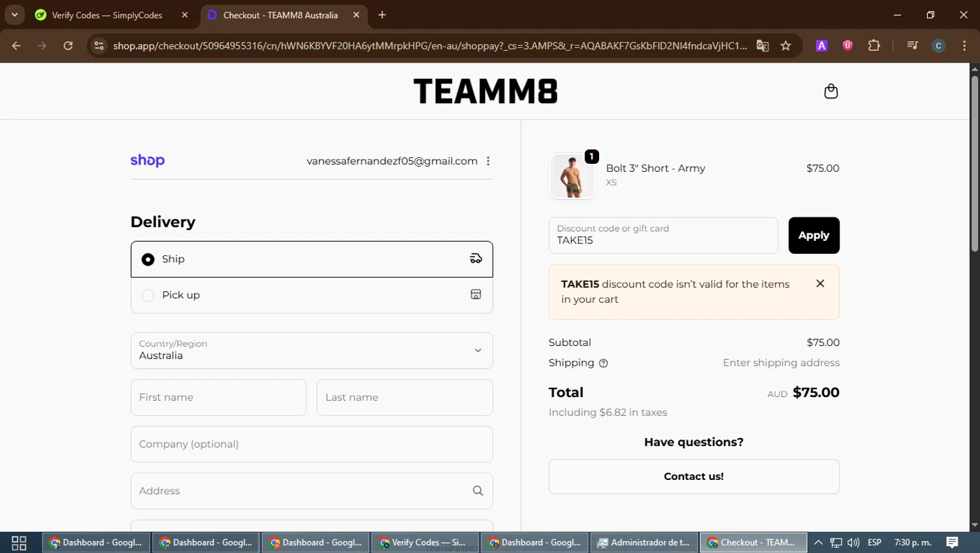Viewport: 980px width, 553px height.
Task: Click the Checkout - TEAM... taskbar window
Action: coord(753,543)
